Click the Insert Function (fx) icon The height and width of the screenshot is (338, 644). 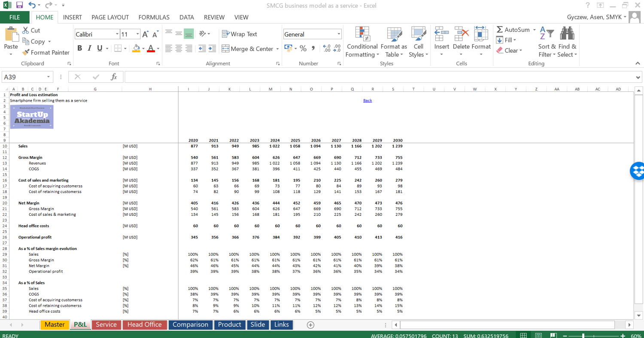point(113,77)
